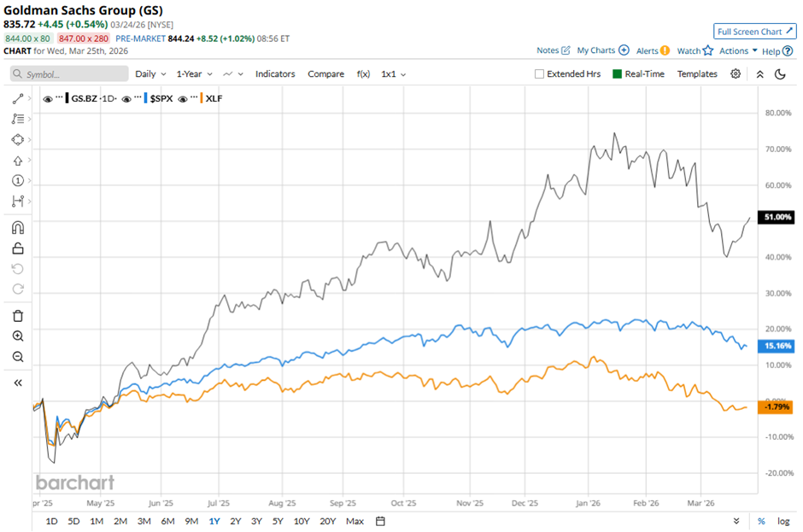Select the trend line drawing tool
803x532 pixels.
point(17,98)
